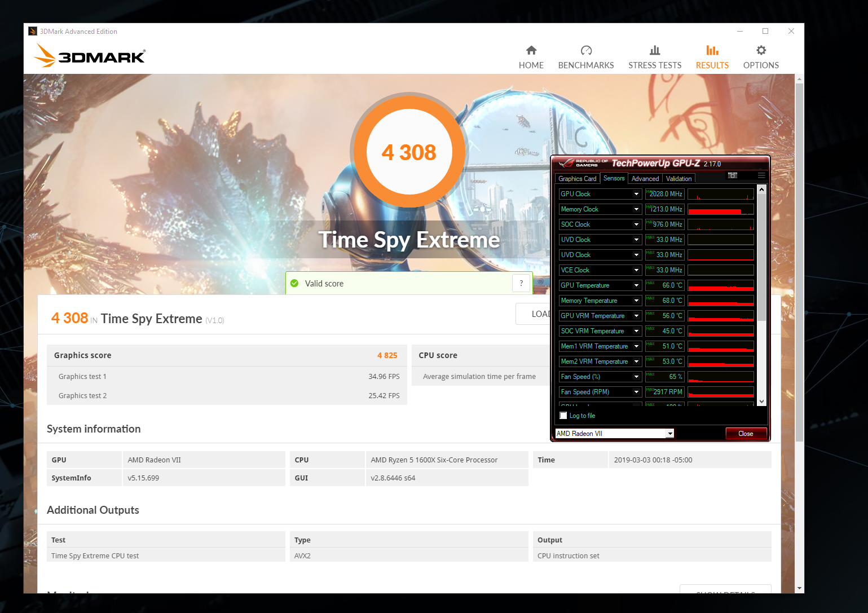Click the Options gear icon
This screenshot has width=868, height=613.
coord(761,50)
